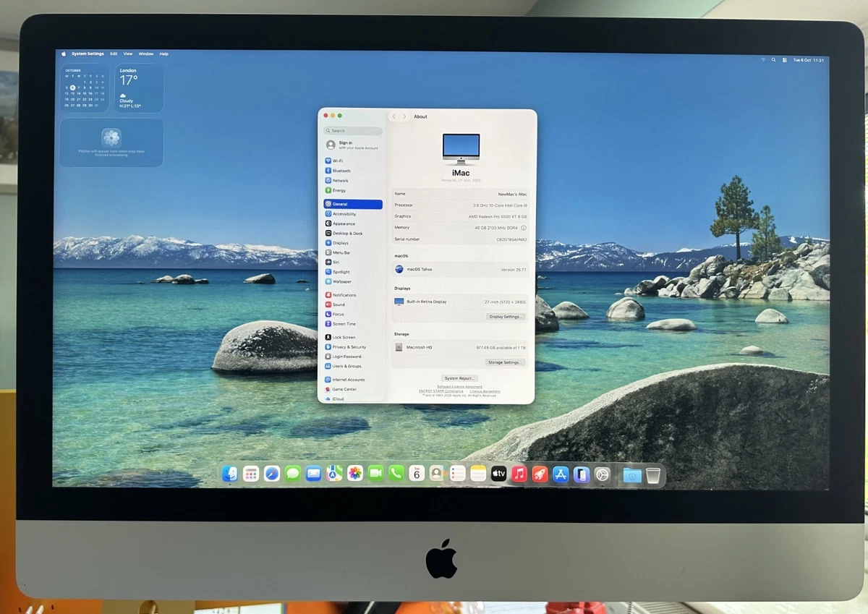The height and width of the screenshot is (614, 868).
Task: Open Safari from the Dock
Action: coord(272,474)
